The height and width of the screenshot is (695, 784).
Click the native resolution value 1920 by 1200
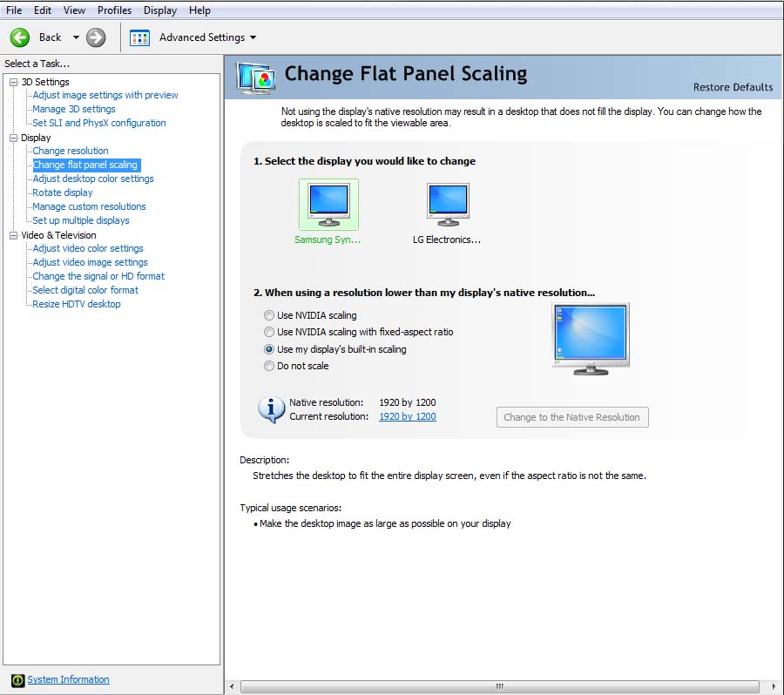point(408,402)
